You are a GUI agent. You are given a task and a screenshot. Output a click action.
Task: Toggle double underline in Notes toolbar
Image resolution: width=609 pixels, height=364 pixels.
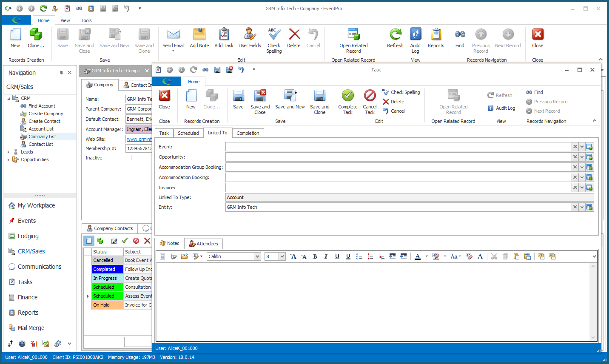pos(348,256)
